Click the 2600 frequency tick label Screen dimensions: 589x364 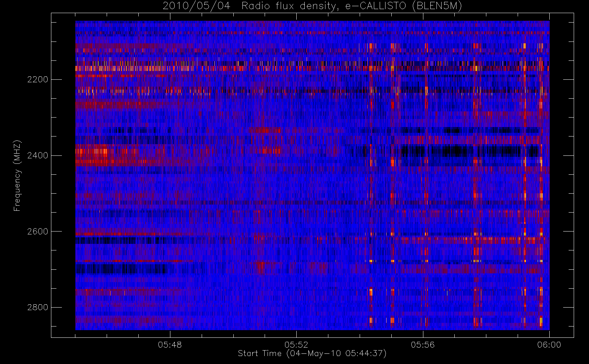[x=37, y=232]
